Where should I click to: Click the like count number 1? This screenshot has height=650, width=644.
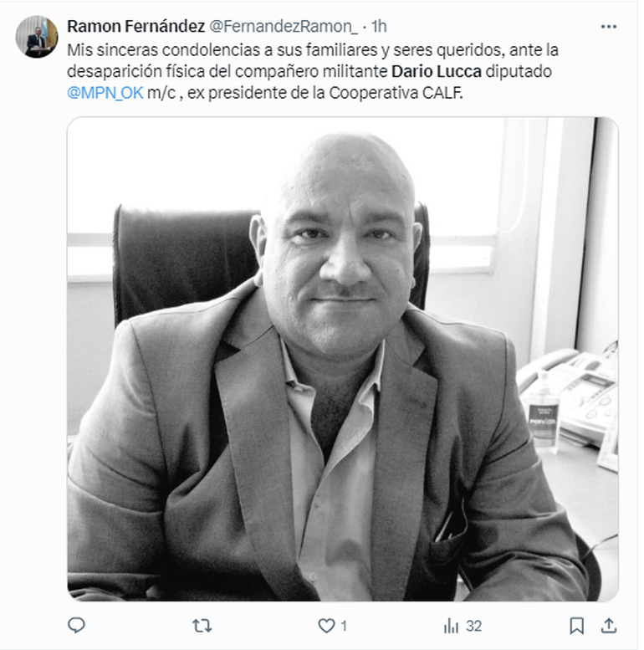click(x=344, y=626)
